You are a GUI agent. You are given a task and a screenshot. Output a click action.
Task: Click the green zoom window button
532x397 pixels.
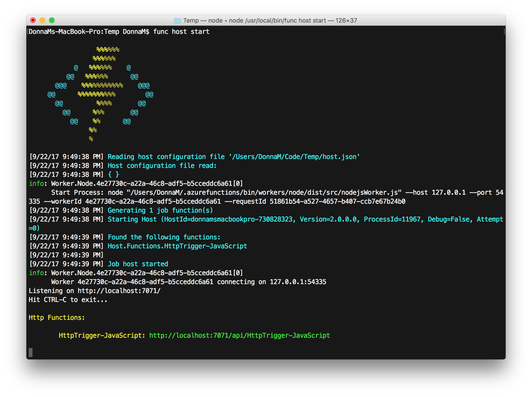[52, 20]
